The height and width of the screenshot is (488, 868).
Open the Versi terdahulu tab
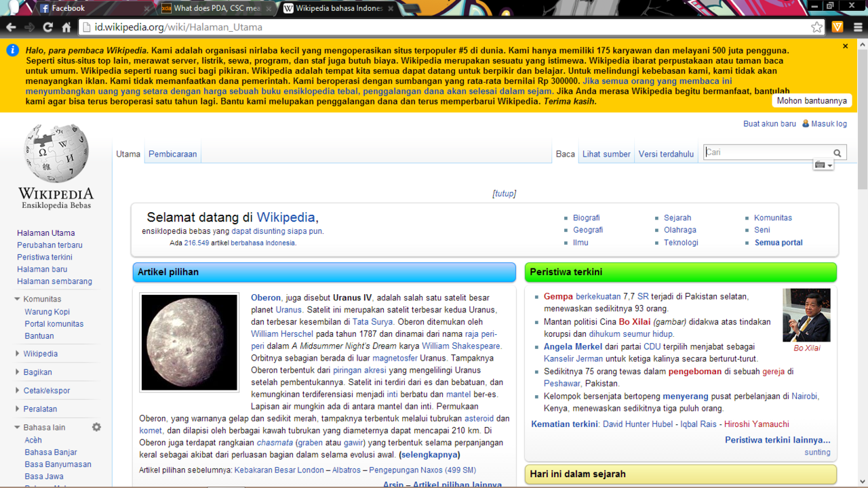[x=666, y=154]
